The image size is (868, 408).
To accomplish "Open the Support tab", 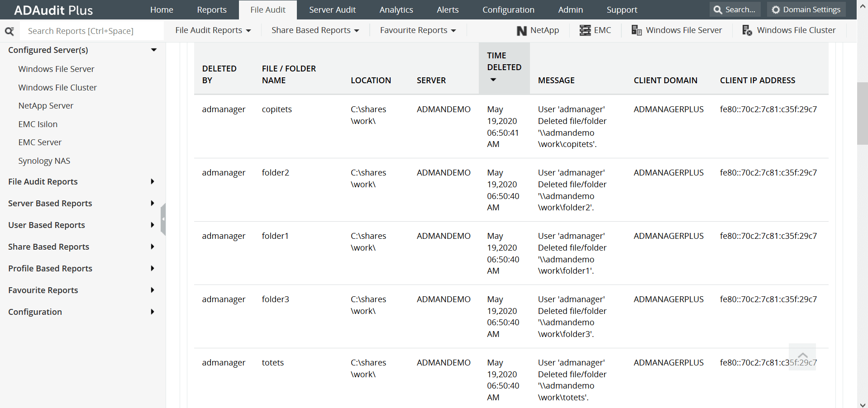I will tap(622, 9).
